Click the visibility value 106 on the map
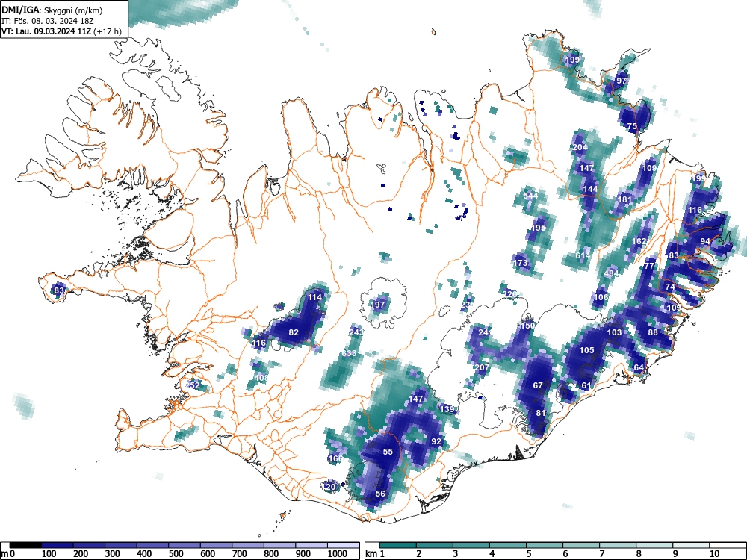 (x=601, y=297)
